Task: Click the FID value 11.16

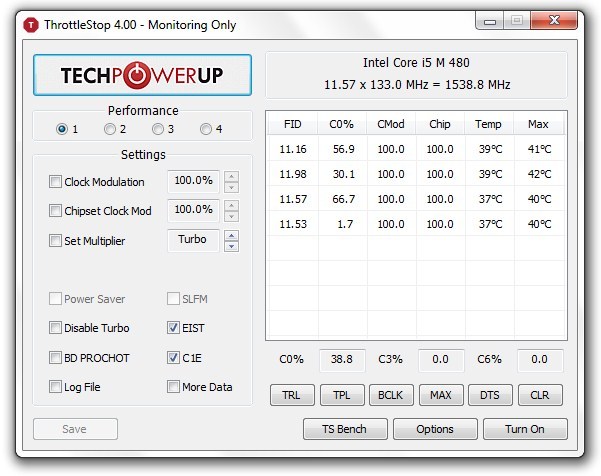Action: (293, 149)
